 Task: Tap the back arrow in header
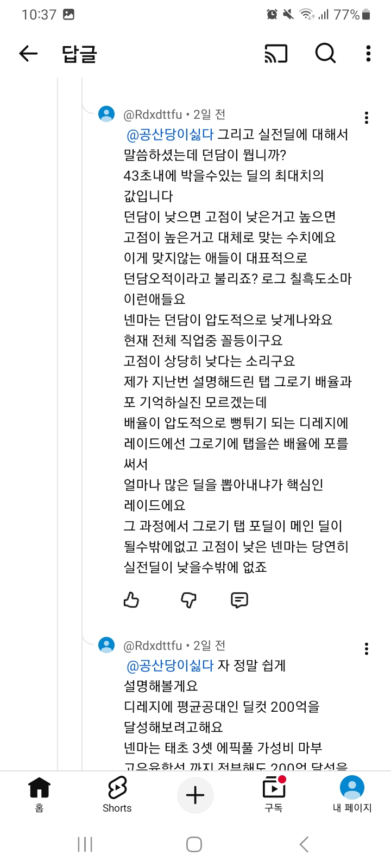pos(28,53)
